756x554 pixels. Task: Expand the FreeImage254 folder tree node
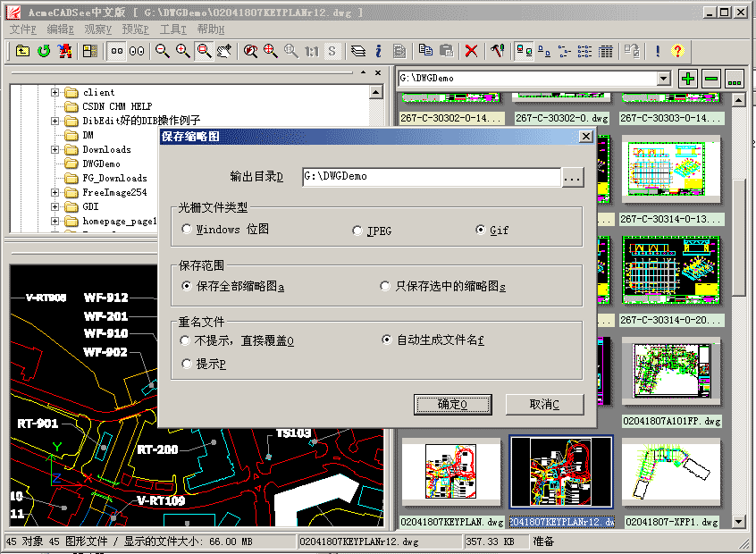pos(55,192)
